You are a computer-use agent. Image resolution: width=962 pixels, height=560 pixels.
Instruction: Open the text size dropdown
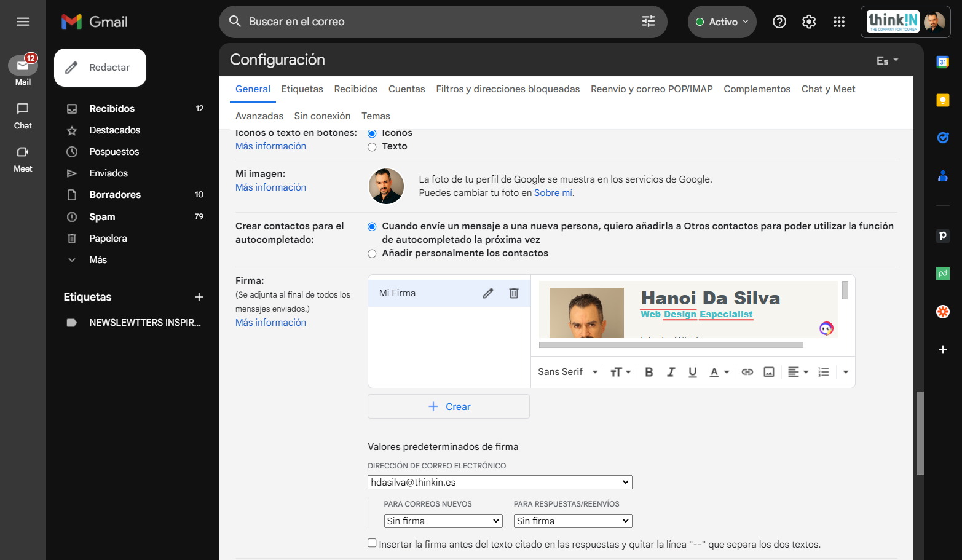[621, 372]
